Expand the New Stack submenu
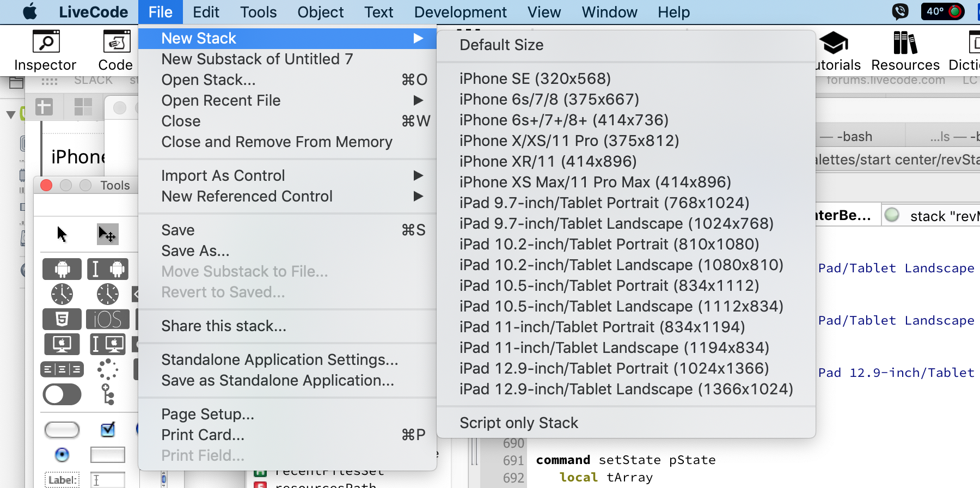The image size is (980, 488). coord(287,38)
